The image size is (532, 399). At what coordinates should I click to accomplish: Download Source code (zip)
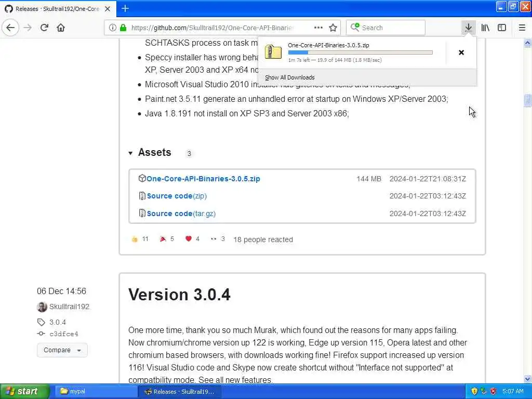tap(177, 196)
